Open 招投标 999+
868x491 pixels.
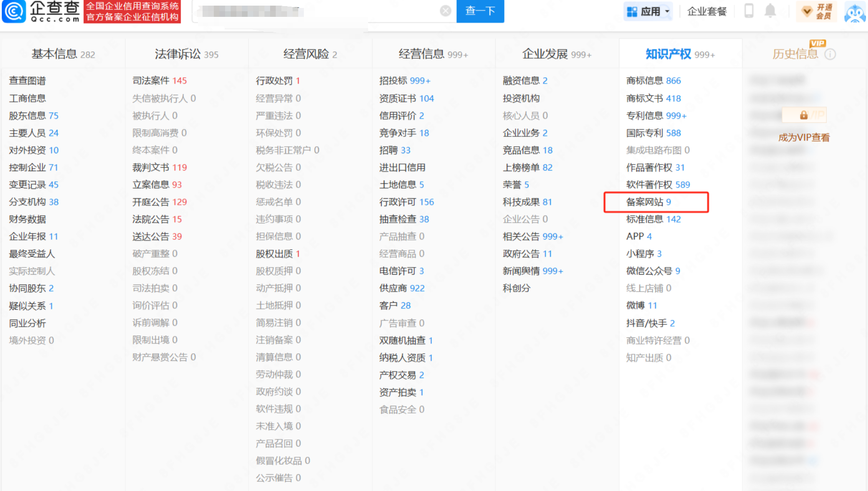coord(405,81)
